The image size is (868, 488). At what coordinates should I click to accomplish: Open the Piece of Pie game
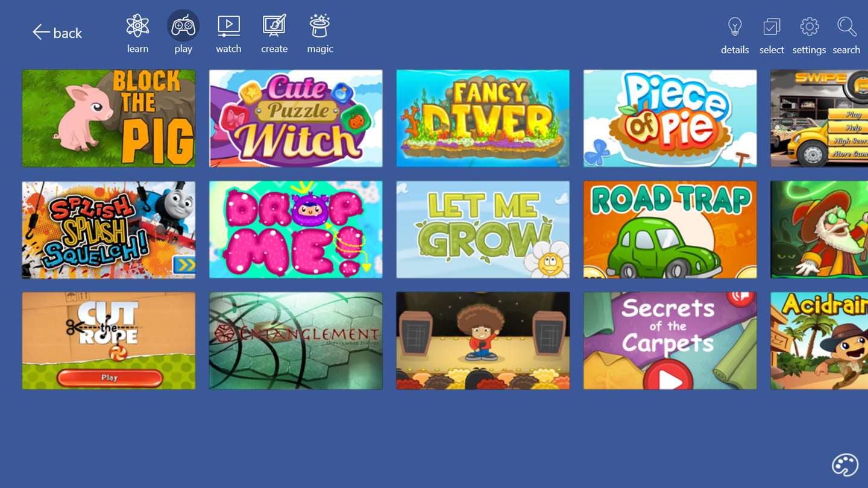coord(670,118)
